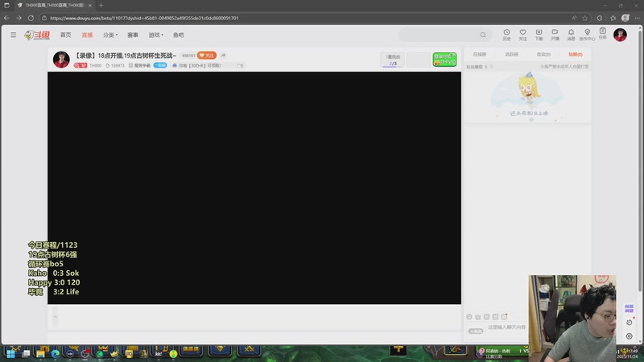Click the green gift reward banner

coord(444,60)
